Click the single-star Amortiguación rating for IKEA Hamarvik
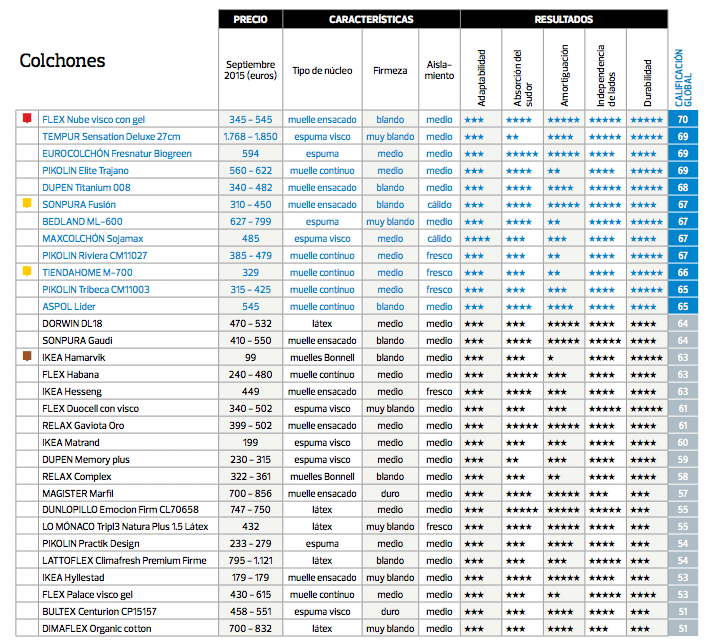The width and height of the screenshot is (714, 644). [550, 357]
